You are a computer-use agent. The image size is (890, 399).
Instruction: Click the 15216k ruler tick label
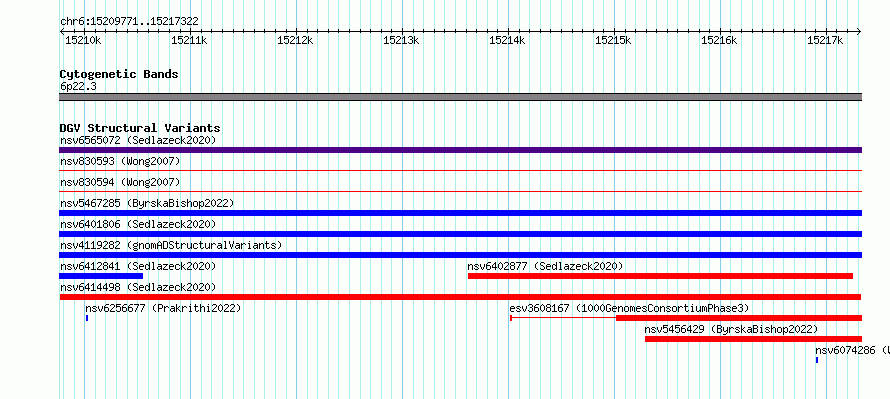(719, 40)
